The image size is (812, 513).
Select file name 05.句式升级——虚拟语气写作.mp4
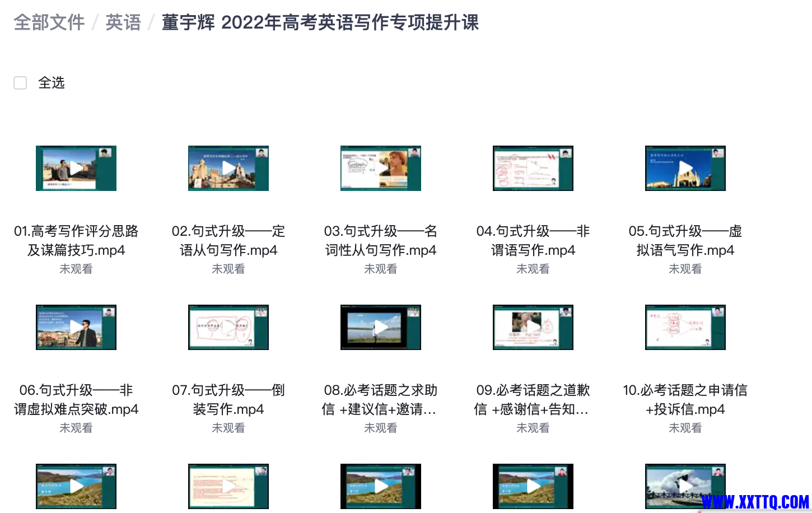coord(685,240)
